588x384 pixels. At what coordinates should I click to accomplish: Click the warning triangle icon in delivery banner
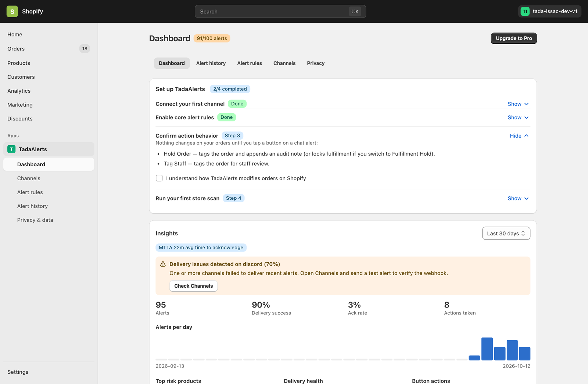tap(163, 264)
